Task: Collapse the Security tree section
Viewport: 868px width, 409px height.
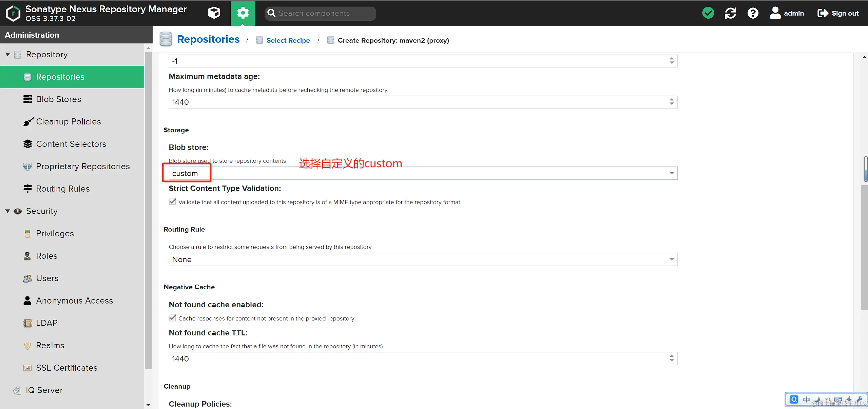Action: pos(7,211)
